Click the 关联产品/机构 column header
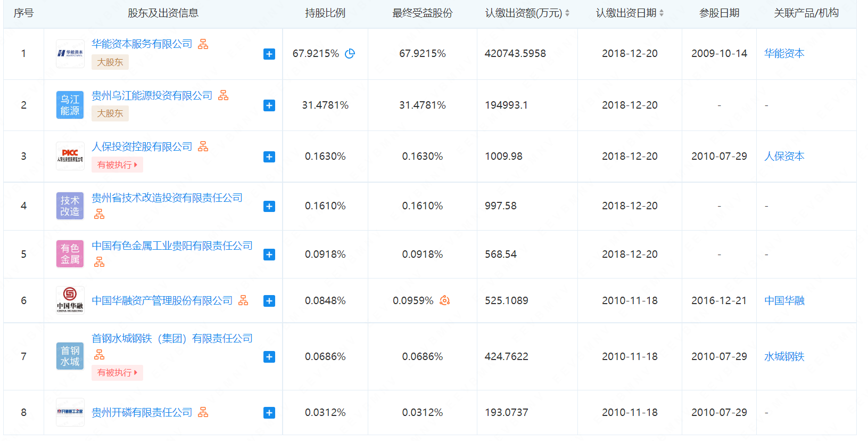The image size is (868, 441). click(x=806, y=13)
